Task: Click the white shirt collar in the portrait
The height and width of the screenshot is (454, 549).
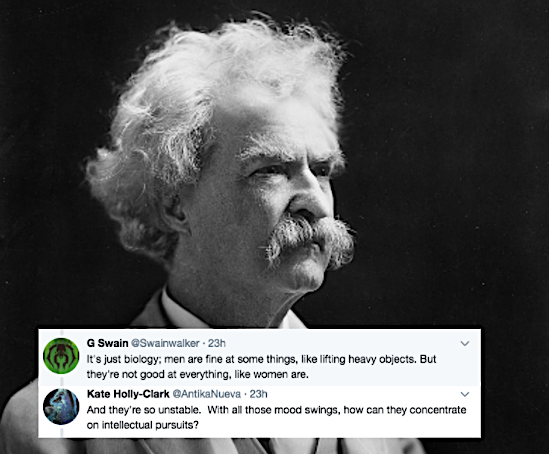Action: [x=180, y=310]
